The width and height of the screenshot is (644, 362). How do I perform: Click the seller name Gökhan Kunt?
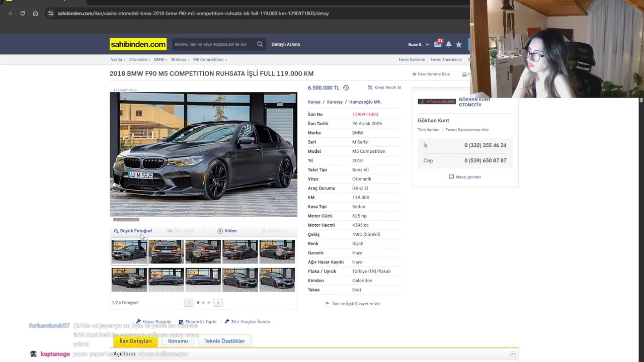pyautogui.click(x=433, y=120)
